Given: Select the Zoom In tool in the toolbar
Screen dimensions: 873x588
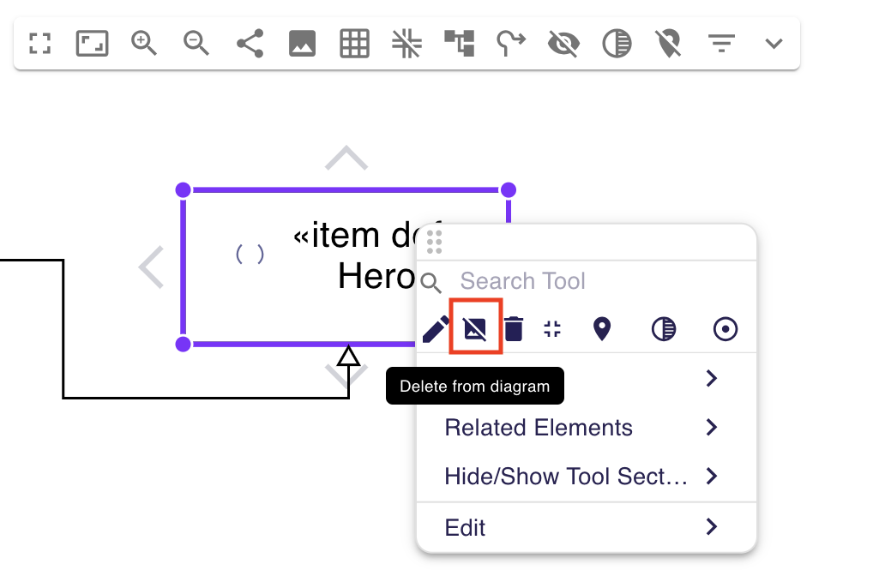Looking at the screenshot, I should pyautogui.click(x=143, y=43).
